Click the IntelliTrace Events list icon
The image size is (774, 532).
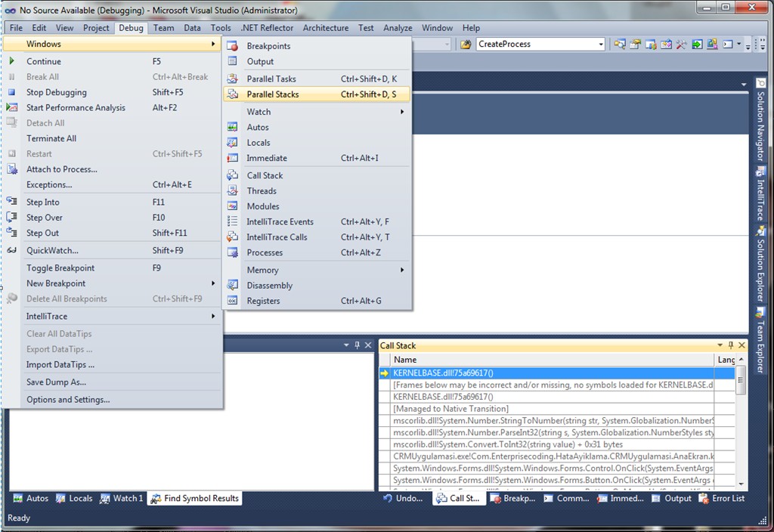[233, 221]
